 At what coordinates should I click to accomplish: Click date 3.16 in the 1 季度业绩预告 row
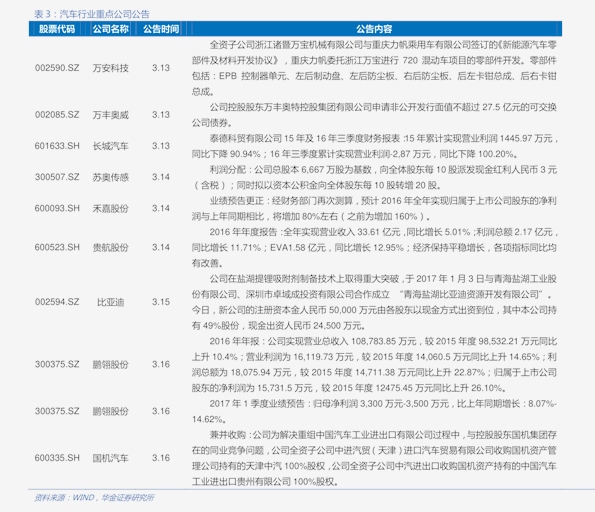(161, 411)
